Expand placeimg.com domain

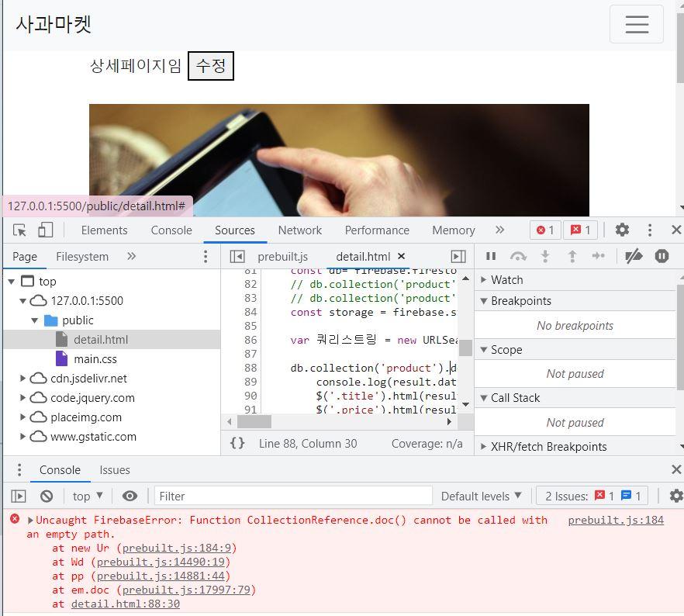[22, 417]
